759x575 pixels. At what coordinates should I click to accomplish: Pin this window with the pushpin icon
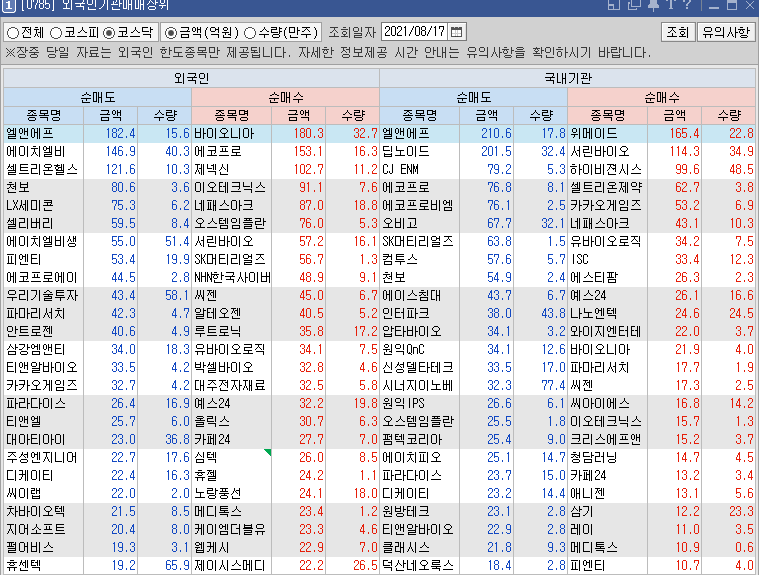tap(653, 4)
